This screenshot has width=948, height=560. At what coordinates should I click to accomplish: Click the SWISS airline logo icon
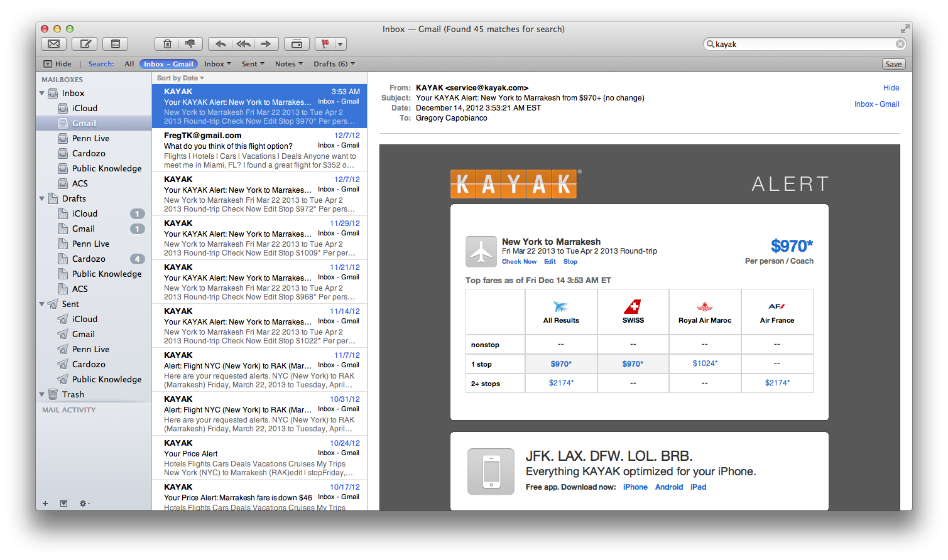633,306
